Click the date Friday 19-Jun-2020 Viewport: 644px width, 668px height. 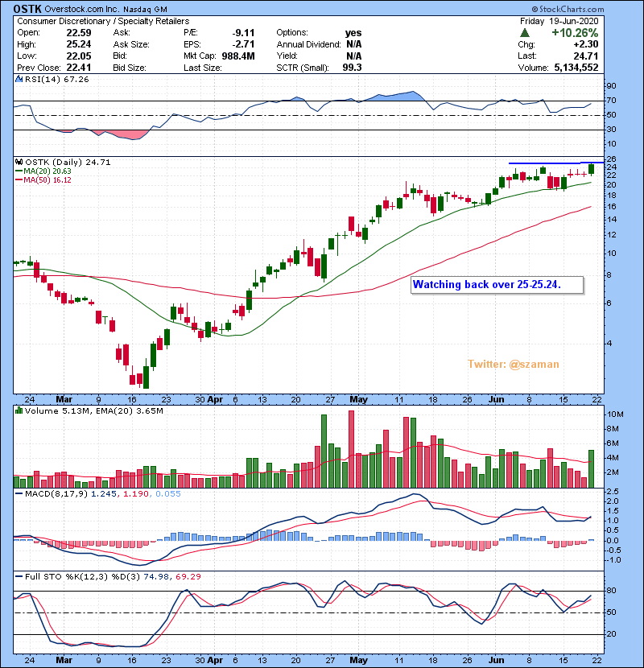pos(559,21)
